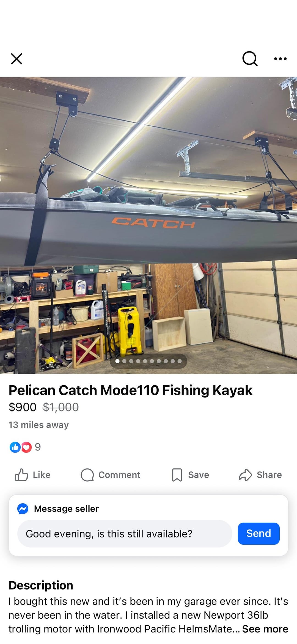
Task: Expand the description with See more
Action: [265, 629]
